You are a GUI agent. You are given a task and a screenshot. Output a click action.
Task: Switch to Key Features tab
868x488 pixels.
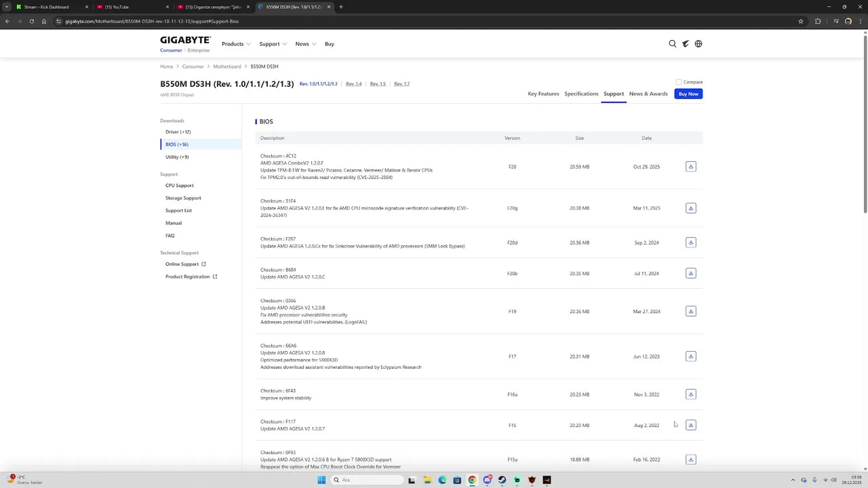(543, 94)
